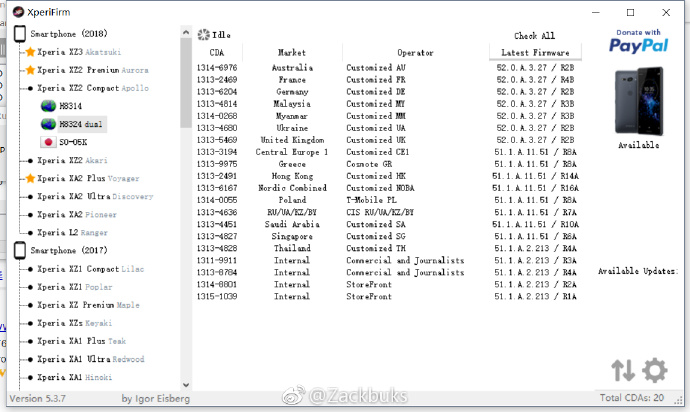Select Xperia XA1 Hinoki
690x412 pixels.
pyautogui.click(x=75, y=377)
